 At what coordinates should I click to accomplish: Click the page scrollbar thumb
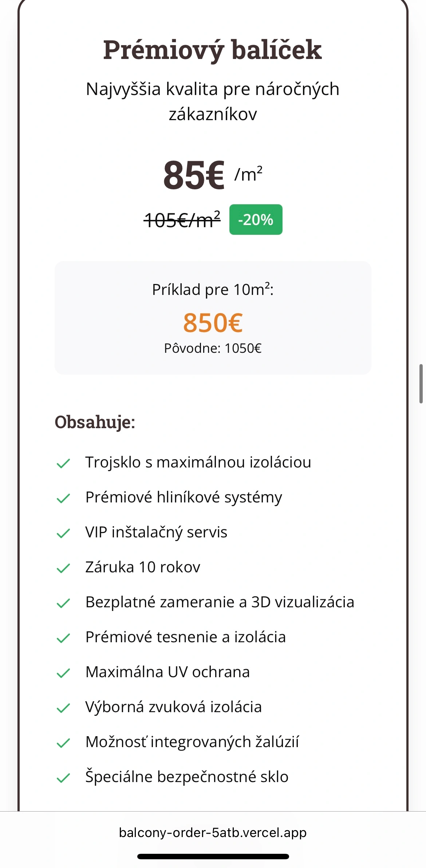421,383
